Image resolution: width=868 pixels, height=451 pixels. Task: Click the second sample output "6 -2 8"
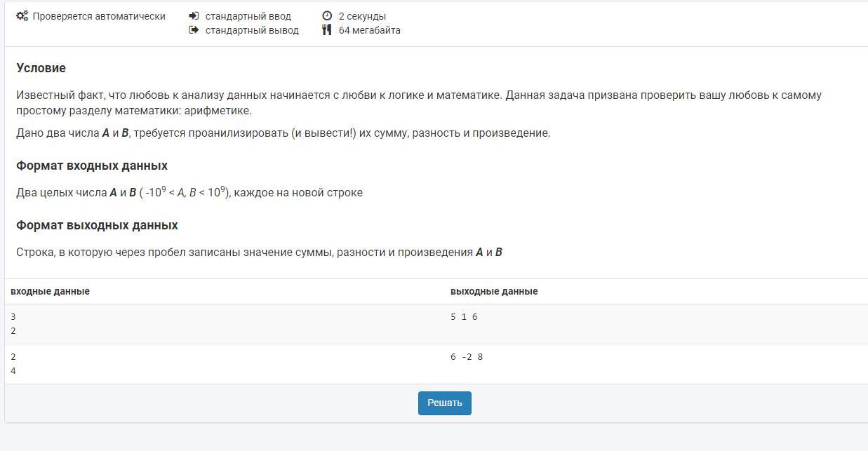467,357
